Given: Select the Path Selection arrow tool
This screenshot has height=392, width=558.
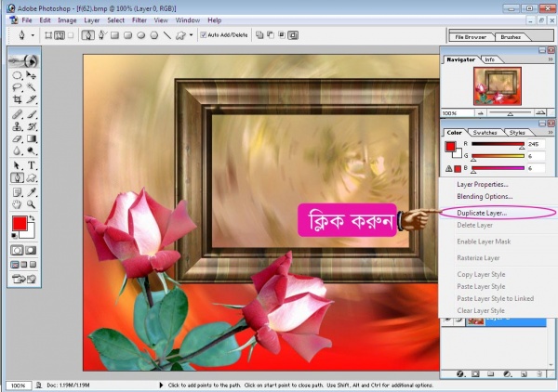Looking at the screenshot, I should click(x=17, y=165).
